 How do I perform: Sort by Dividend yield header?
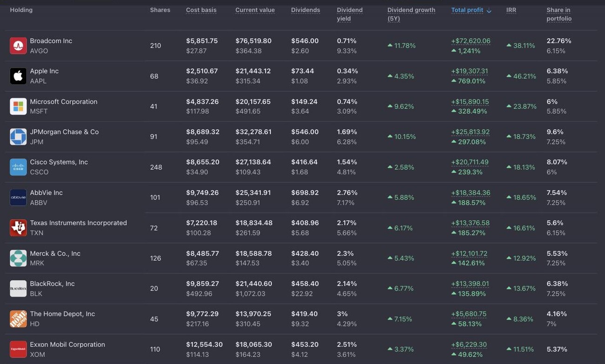click(x=350, y=14)
